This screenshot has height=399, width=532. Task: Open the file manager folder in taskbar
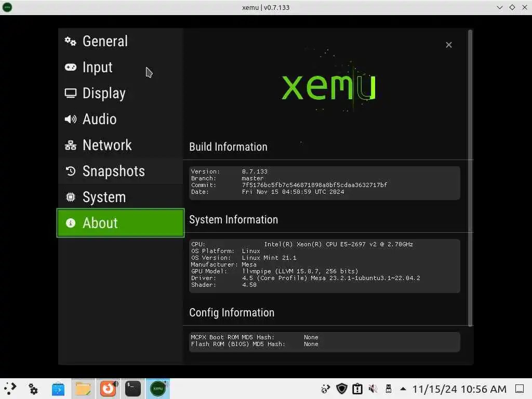83,389
